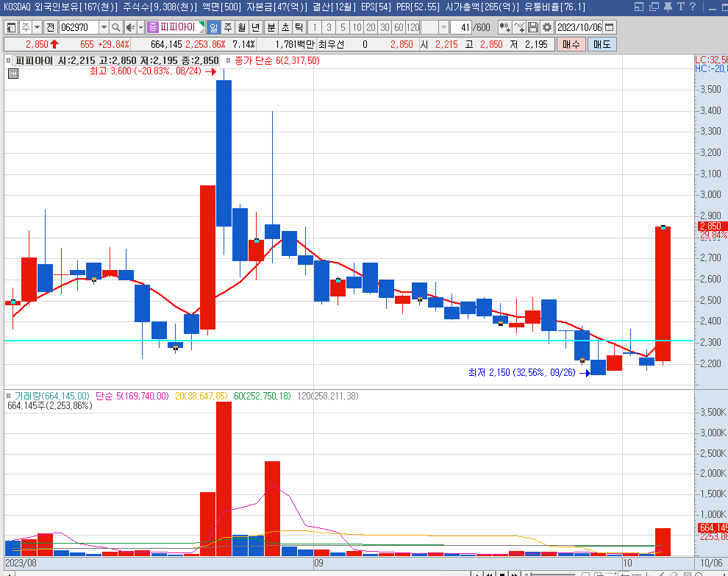This screenshot has width=728, height=576.
Task: Pin the window with pushpin icon
Action: pyautogui.click(x=668, y=7)
